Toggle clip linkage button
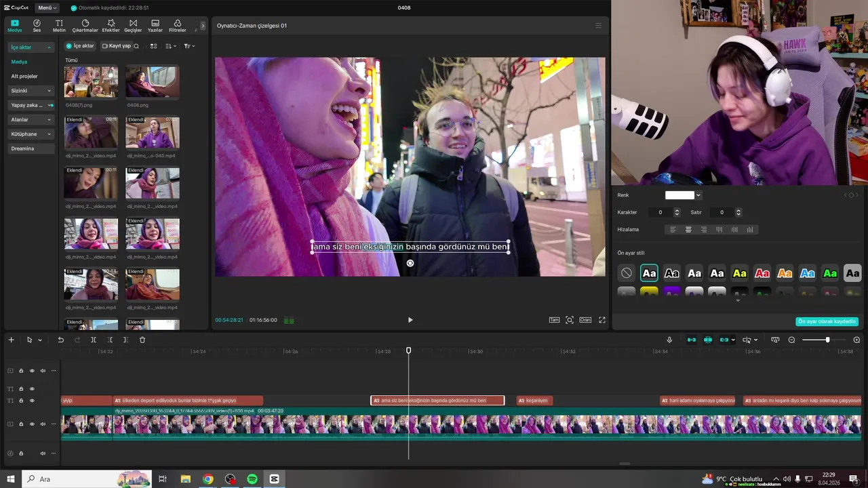Viewport: 868px width, 488px height. [724, 340]
